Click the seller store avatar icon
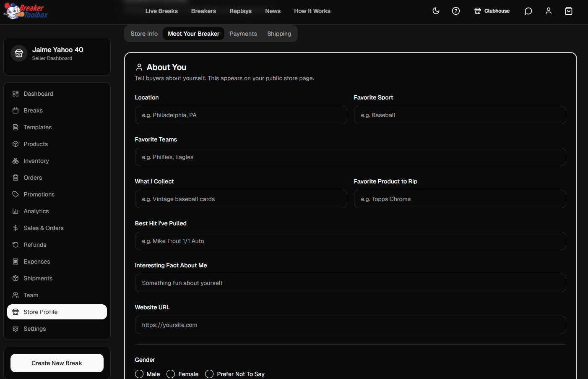The width and height of the screenshot is (588, 379). 19,53
